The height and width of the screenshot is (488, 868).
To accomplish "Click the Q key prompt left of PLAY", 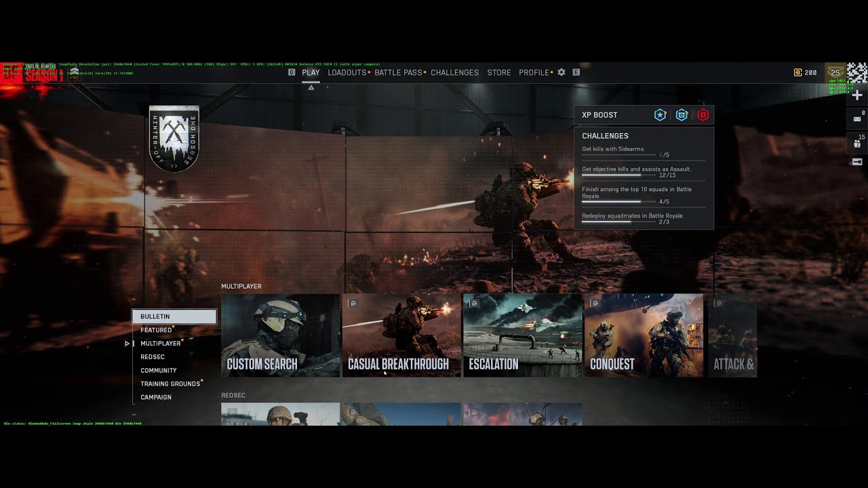I will tap(292, 73).
